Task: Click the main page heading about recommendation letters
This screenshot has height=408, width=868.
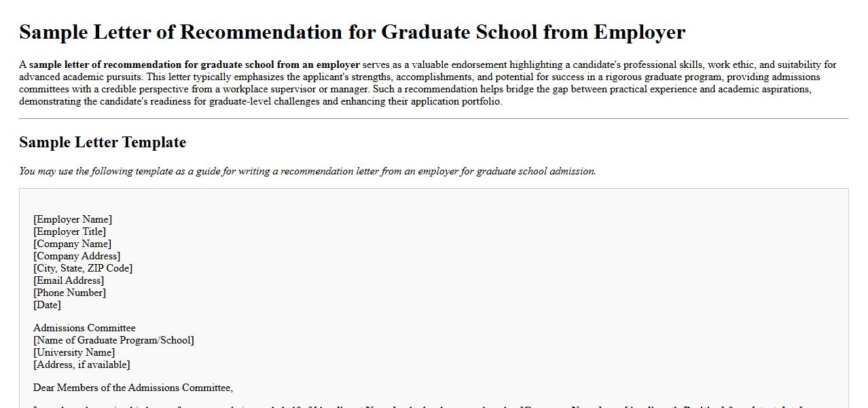Action: (x=352, y=32)
